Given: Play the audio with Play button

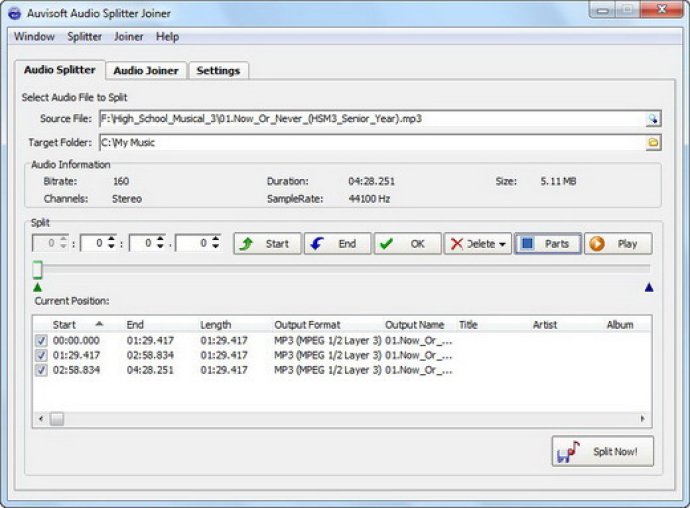Looking at the screenshot, I should click(618, 243).
